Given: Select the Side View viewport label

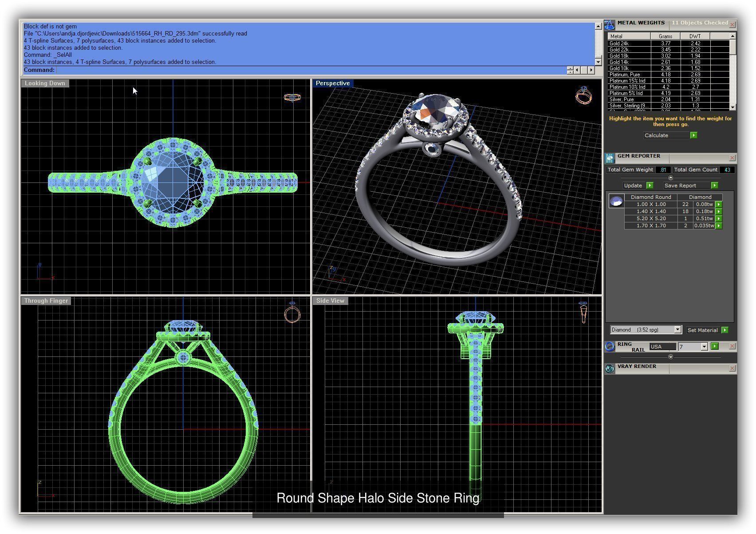Looking at the screenshot, I should point(330,301).
